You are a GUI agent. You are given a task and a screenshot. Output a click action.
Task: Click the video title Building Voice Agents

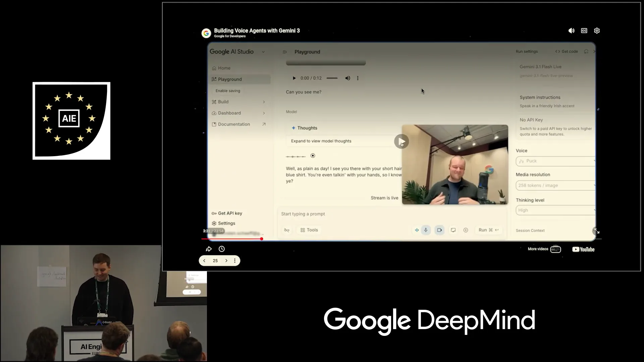pyautogui.click(x=257, y=31)
